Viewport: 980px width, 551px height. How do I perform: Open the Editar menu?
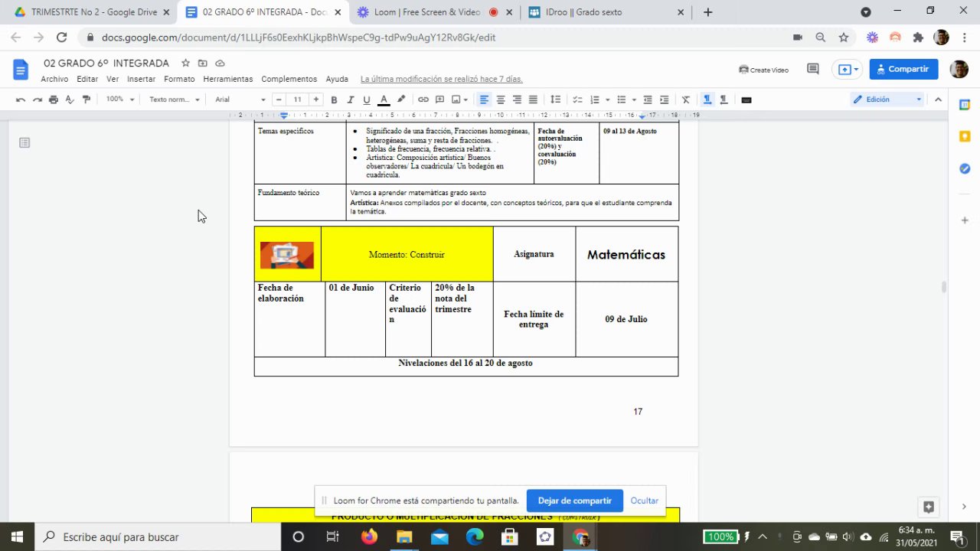[x=87, y=79]
